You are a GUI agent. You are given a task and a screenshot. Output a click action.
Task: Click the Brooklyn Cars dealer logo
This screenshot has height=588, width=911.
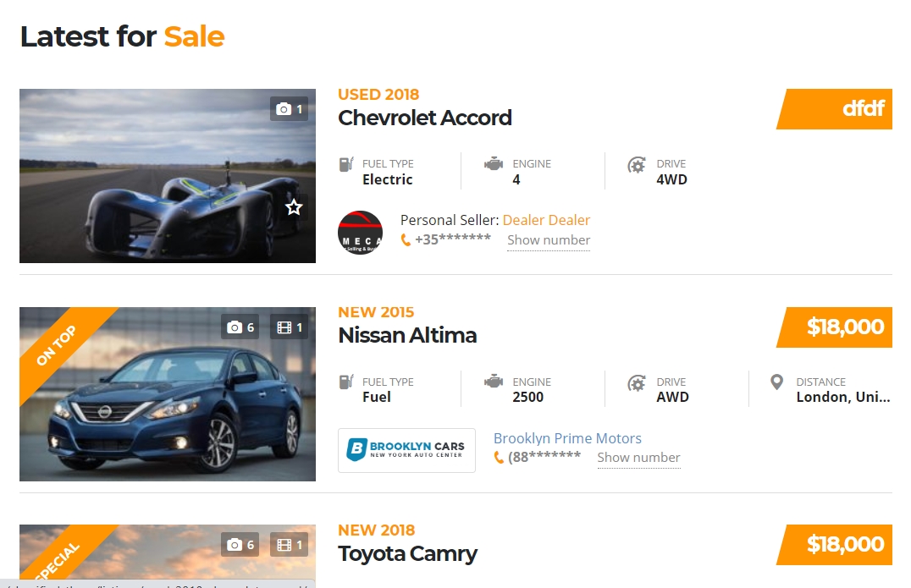point(406,450)
